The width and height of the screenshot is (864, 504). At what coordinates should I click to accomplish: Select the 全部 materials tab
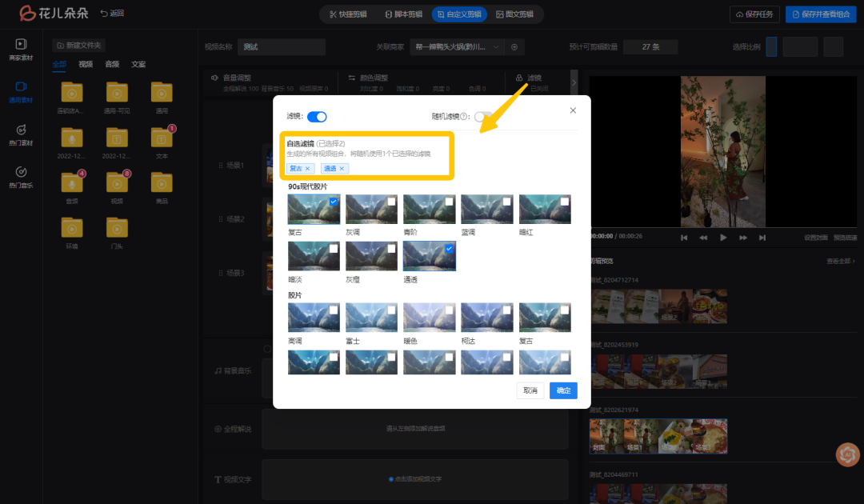click(x=59, y=65)
